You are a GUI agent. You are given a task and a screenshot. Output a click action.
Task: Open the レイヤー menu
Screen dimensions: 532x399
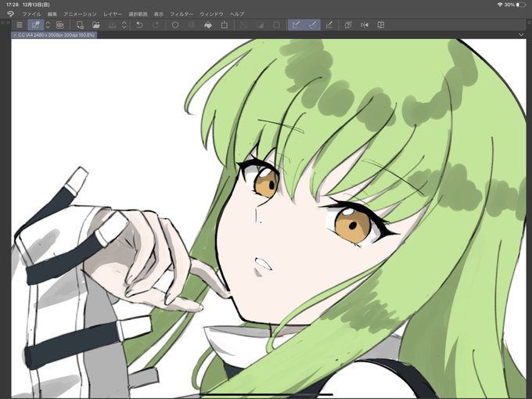click(113, 14)
